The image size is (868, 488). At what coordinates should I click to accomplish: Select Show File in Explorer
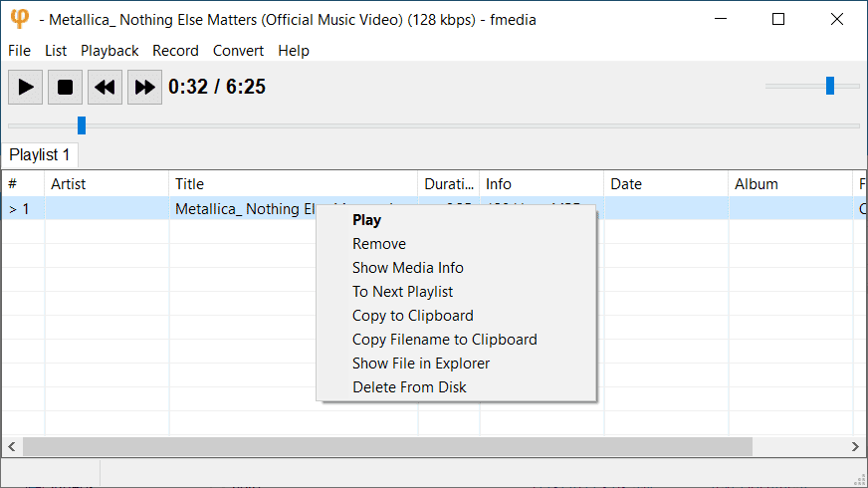pos(456,363)
